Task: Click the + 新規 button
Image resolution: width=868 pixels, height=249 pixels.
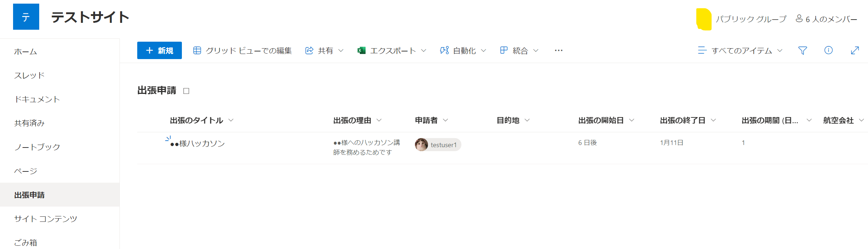Action: click(x=159, y=50)
